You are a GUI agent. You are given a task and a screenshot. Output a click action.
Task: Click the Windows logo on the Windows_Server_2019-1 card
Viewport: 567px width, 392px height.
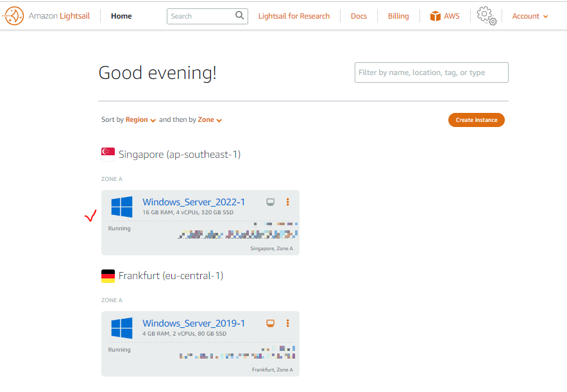click(122, 328)
